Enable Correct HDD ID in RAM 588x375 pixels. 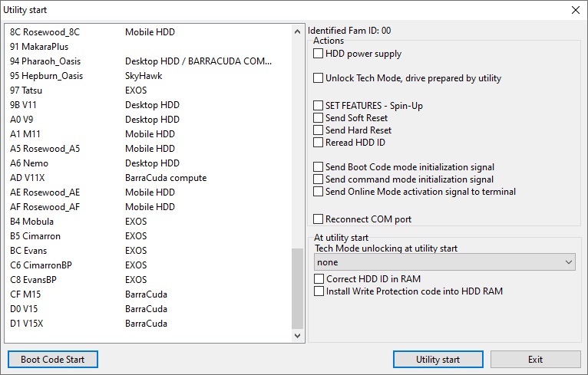(319, 279)
